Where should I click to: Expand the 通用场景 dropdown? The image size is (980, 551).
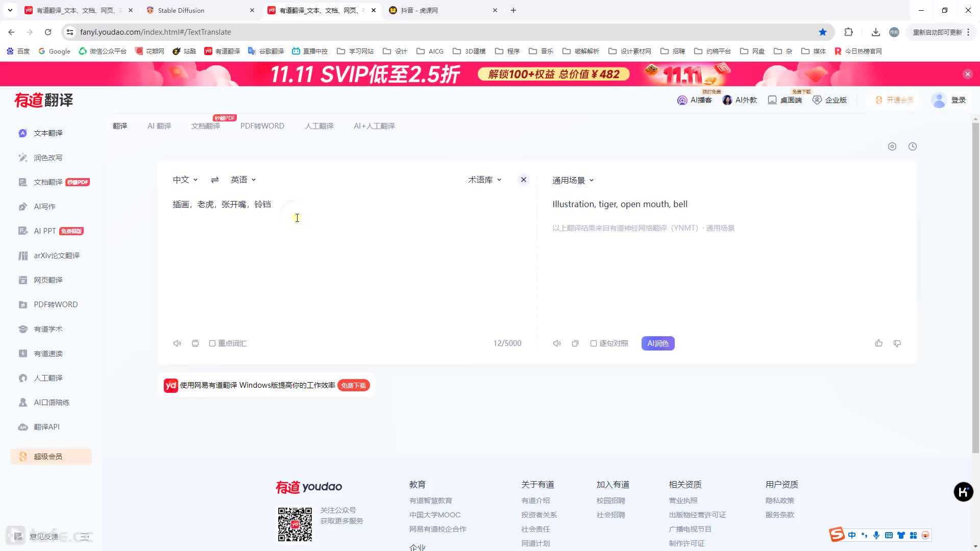(x=573, y=180)
